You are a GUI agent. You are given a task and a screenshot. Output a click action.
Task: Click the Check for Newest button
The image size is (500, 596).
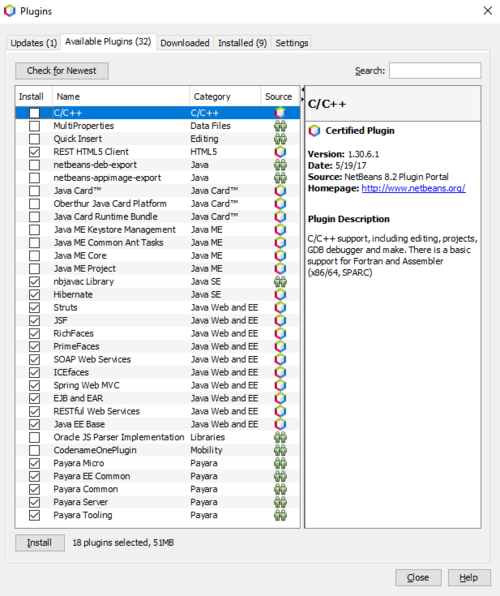[x=62, y=71]
